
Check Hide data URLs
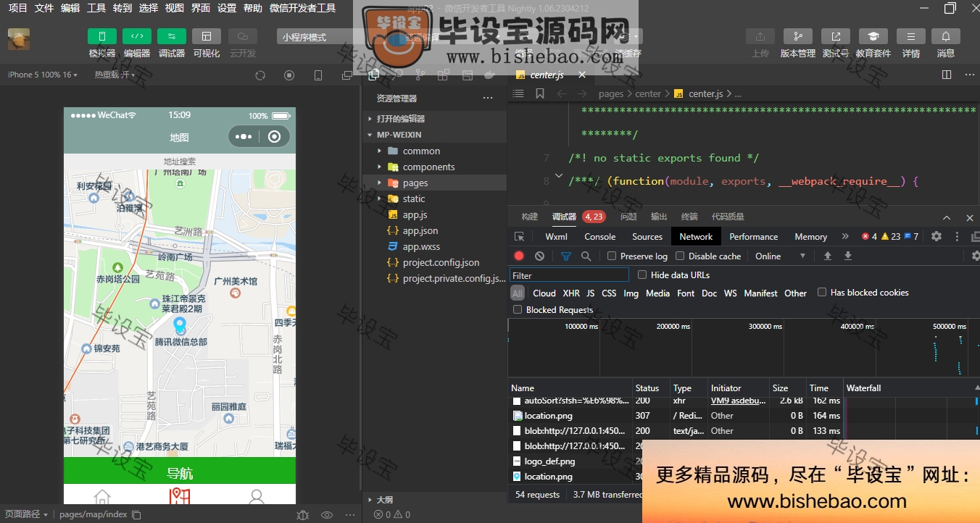[x=642, y=275]
